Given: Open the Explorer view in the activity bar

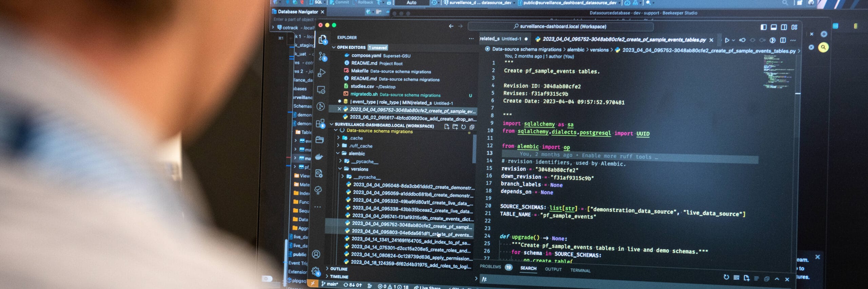Looking at the screenshot, I should 323,40.
